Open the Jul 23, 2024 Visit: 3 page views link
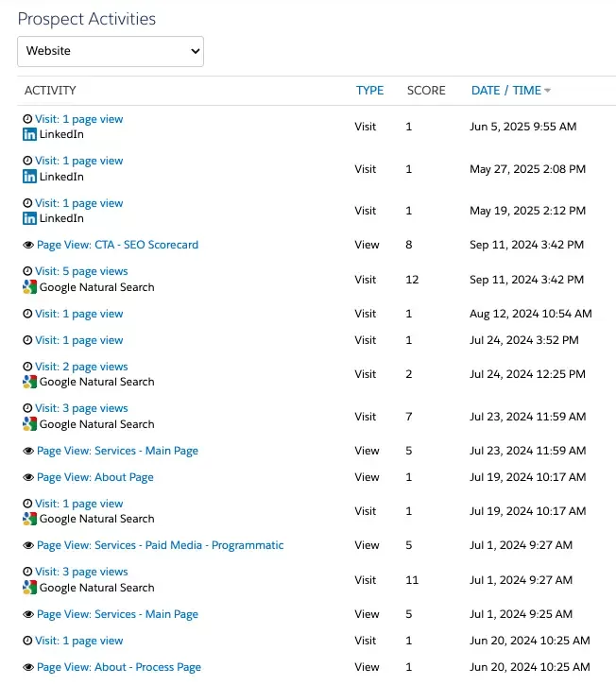616x685 pixels. pyautogui.click(x=81, y=408)
